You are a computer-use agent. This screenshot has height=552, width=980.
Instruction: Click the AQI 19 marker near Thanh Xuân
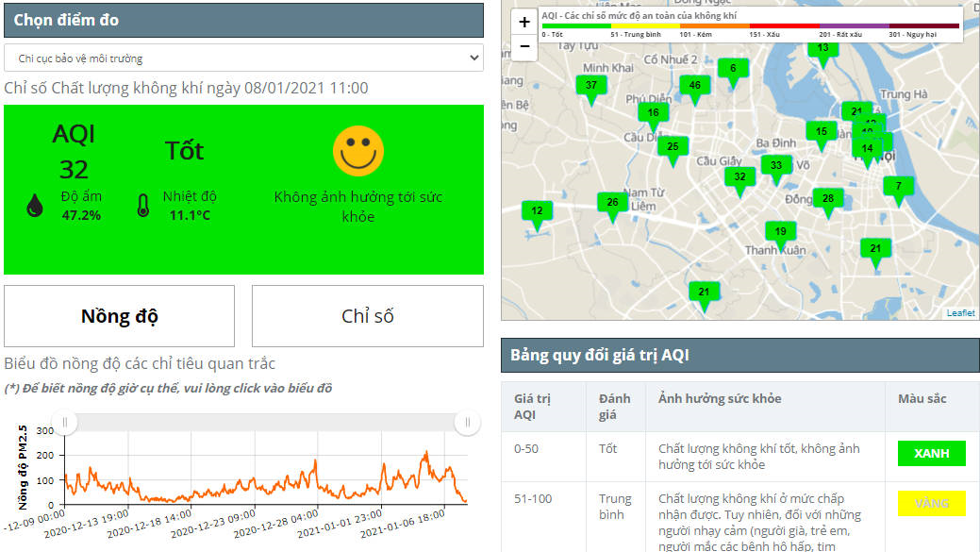click(x=780, y=233)
